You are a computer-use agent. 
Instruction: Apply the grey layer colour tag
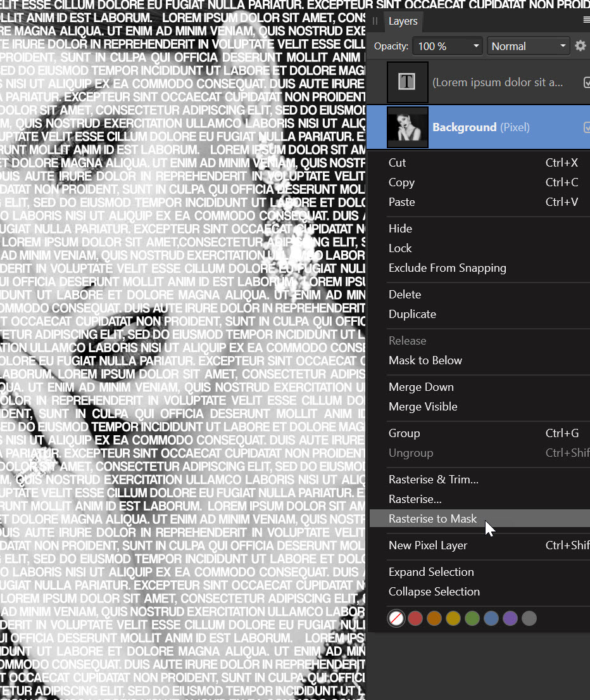pyautogui.click(x=529, y=618)
